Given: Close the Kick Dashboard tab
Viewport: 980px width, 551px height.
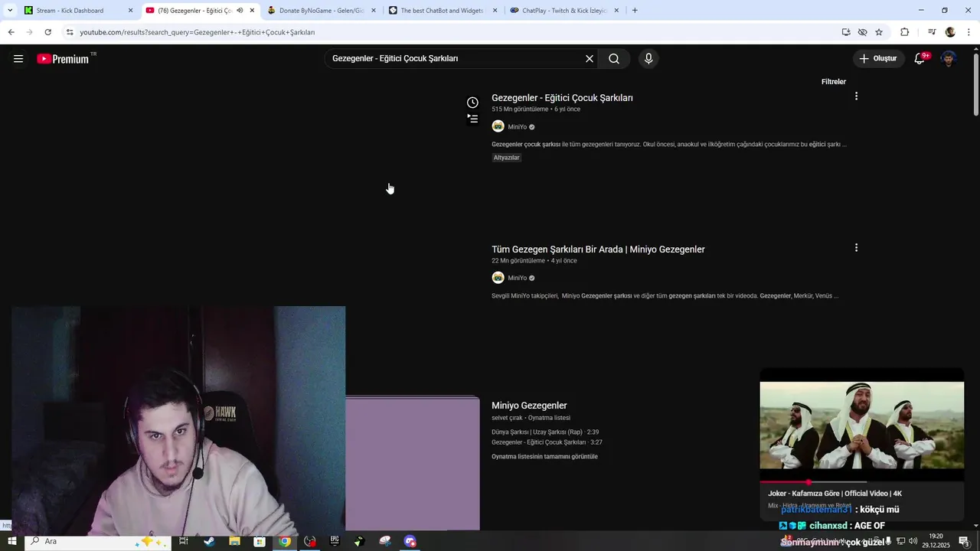Looking at the screenshot, I should (x=130, y=11).
